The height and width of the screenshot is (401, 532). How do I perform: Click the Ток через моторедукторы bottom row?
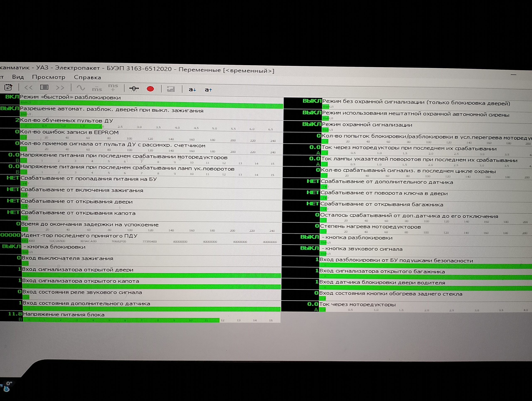click(357, 304)
